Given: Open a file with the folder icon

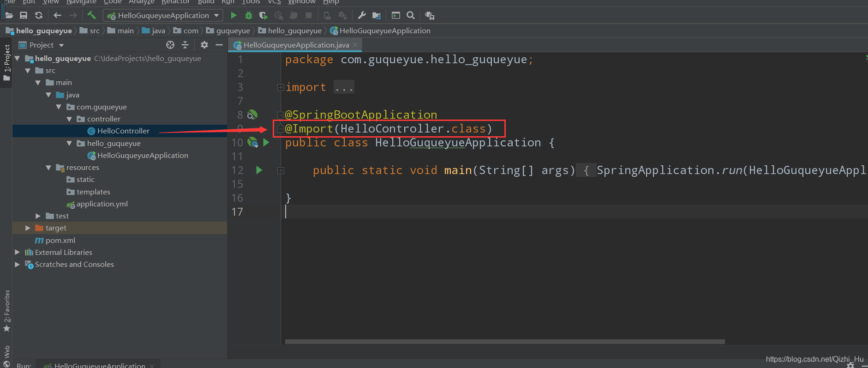Looking at the screenshot, I should coord(9,15).
